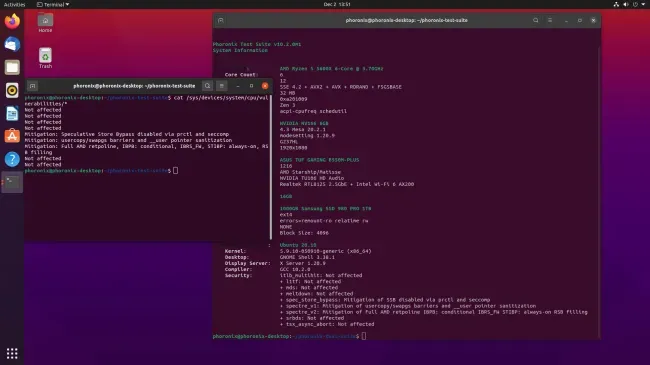Open Firefox from the dock
650x365 pixels.
click(12, 21)
